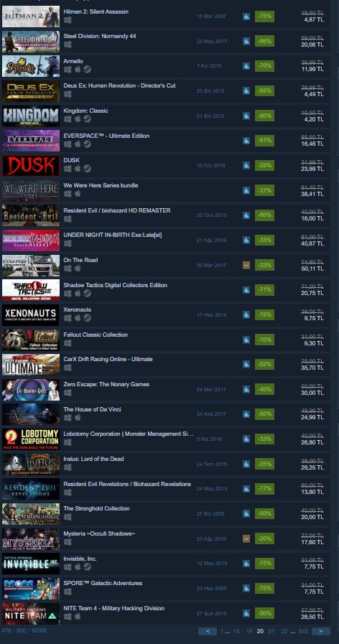Jump to last page 643
Screen dimensions: 339x644
pyautogui.click(x=303, y=631)
